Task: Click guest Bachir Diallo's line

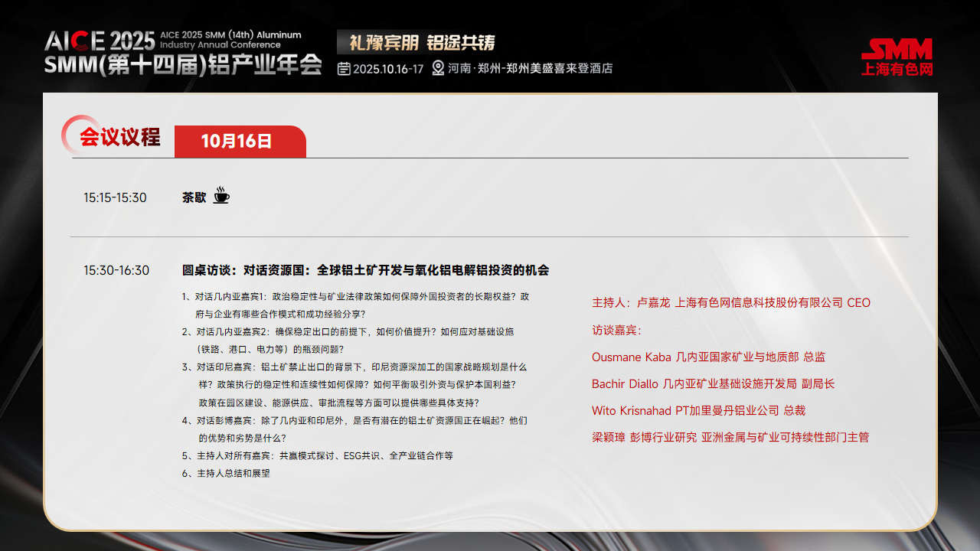Action: (x=714, y=383)
